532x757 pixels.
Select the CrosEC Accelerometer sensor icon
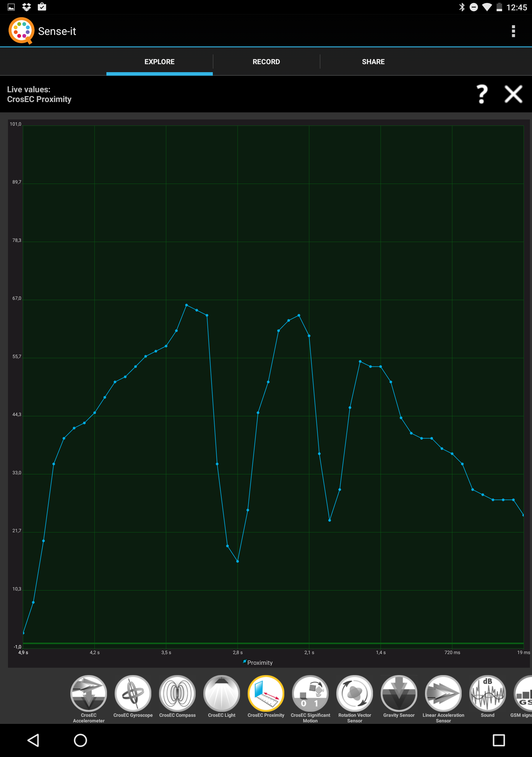89,693
